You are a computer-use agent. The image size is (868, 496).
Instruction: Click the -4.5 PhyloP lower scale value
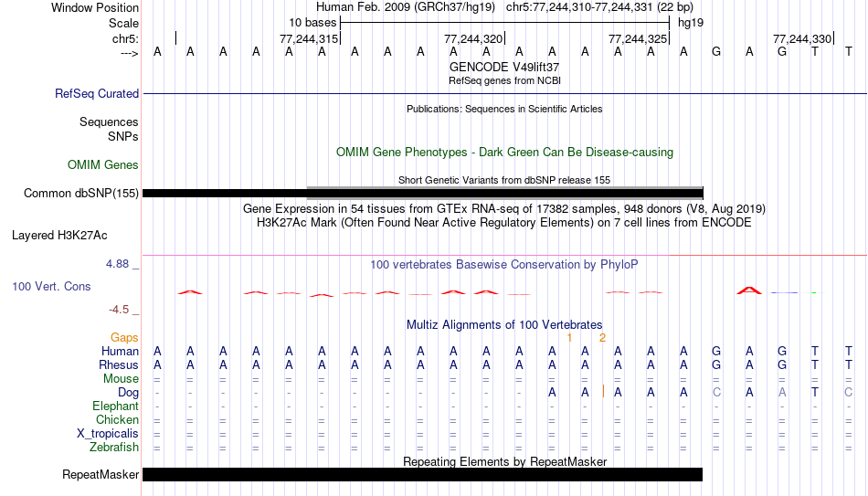tap(119, 310)
